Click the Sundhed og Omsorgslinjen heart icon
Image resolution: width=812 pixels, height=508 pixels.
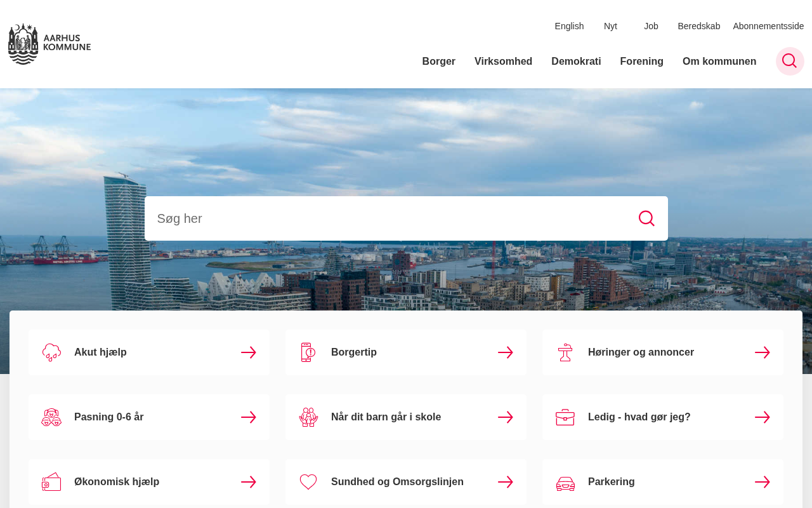tap(308, 482)
